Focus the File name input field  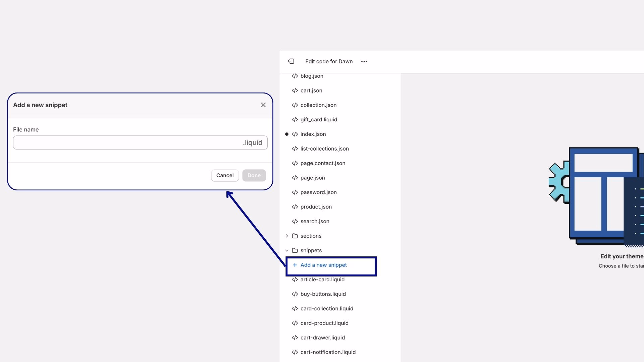tap(140, 142)
